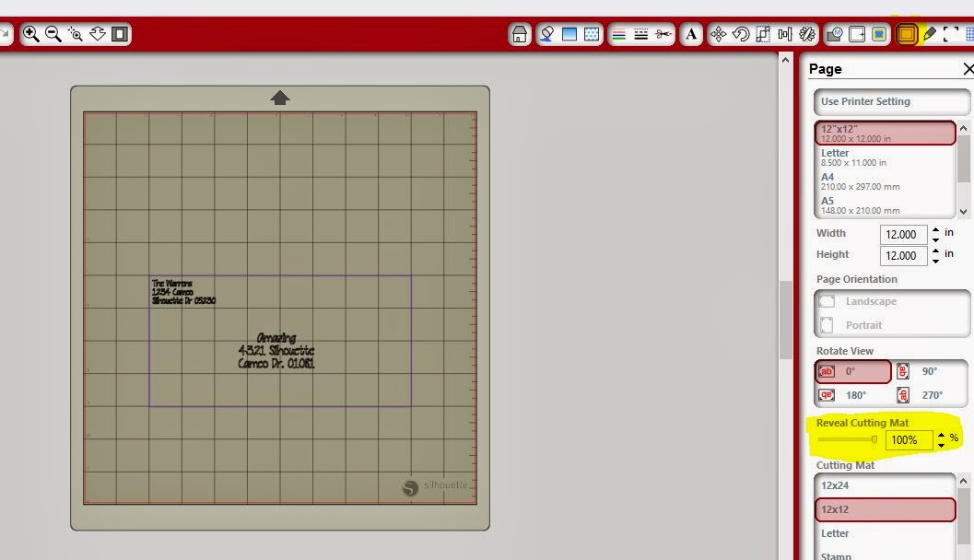Image resolution: width=974 pixels, height=560 pixels.
Task: Open the Modify panel icon
Action: coord(835,34)
